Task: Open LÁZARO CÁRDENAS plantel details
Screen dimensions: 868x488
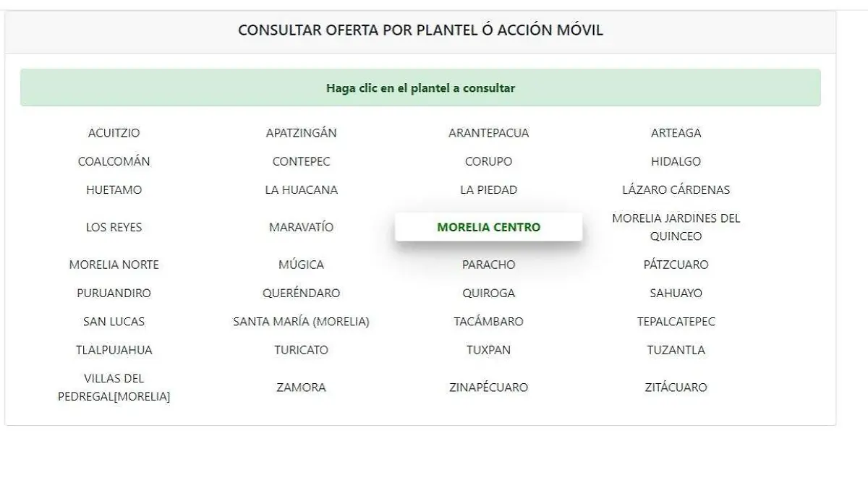Action: (676, 189)
